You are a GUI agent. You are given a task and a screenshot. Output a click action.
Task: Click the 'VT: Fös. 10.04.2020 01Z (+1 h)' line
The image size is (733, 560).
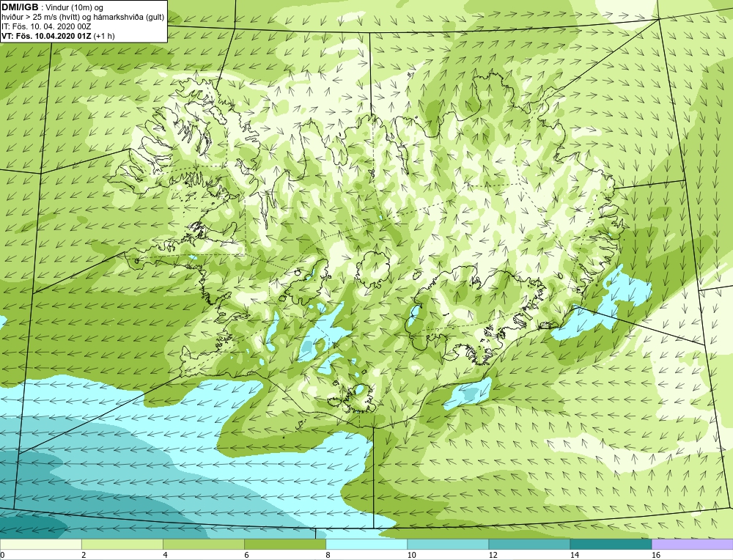58,35
